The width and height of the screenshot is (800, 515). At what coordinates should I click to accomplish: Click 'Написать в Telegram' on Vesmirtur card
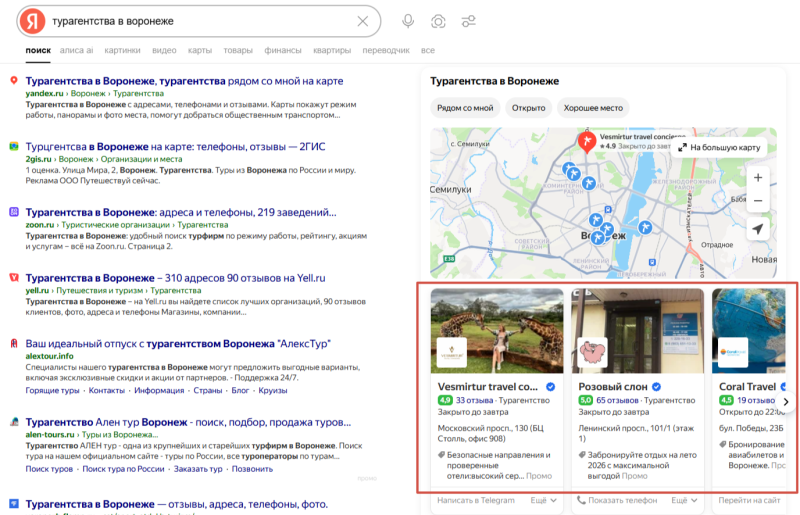point(476,501)
